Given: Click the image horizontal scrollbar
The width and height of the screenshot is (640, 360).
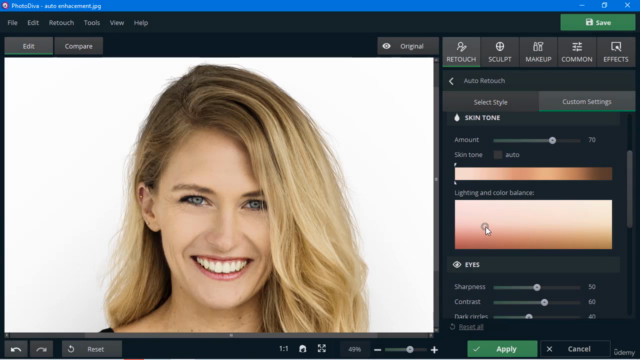Looking at the screenshot, I should [231, 336].
